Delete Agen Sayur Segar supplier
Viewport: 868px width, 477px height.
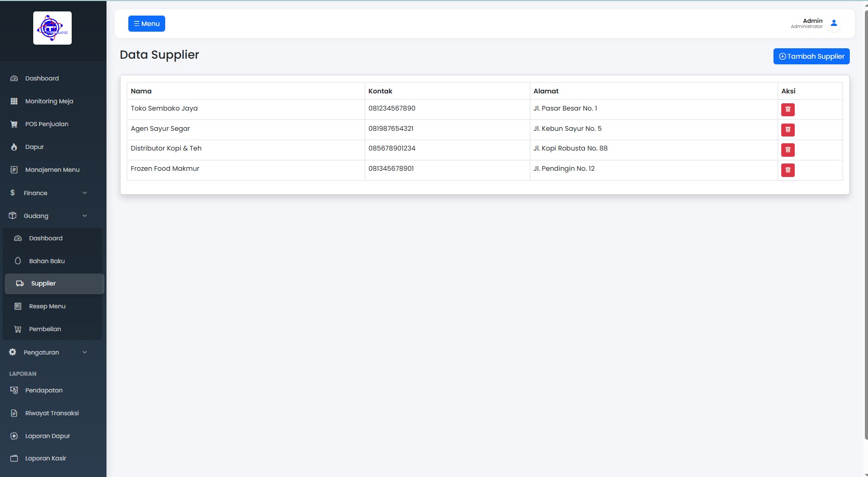[x=787, y=130]
